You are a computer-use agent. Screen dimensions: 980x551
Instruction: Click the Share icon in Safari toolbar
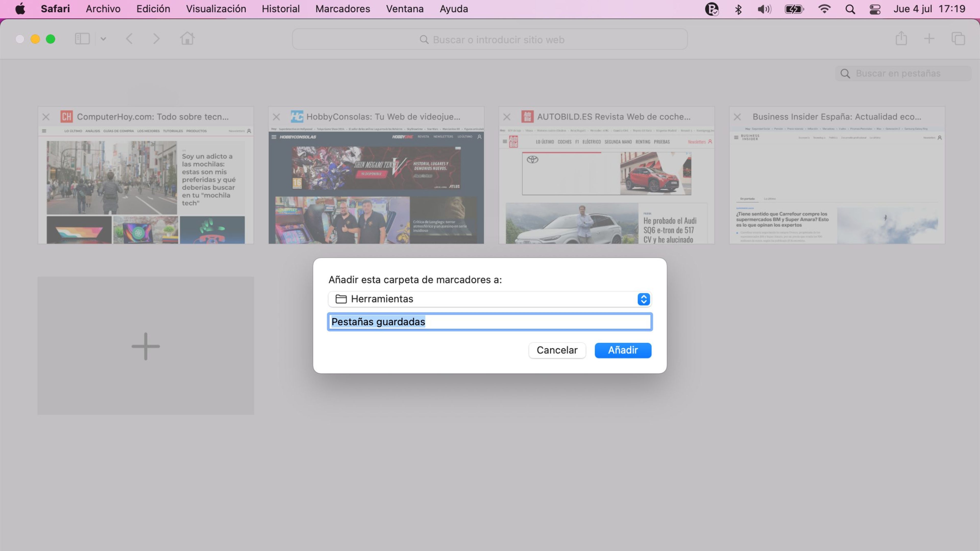[x=901, y=39]
